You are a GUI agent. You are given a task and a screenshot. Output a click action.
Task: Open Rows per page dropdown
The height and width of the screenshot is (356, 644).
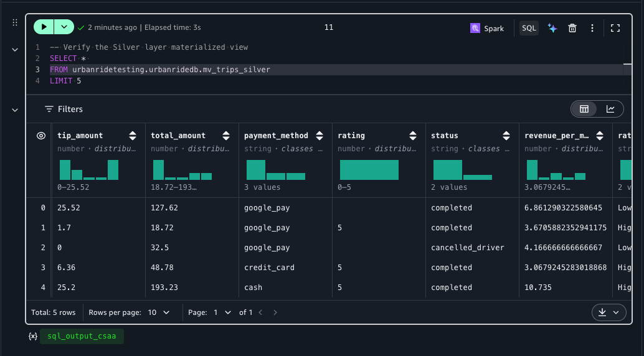(159, 312)
